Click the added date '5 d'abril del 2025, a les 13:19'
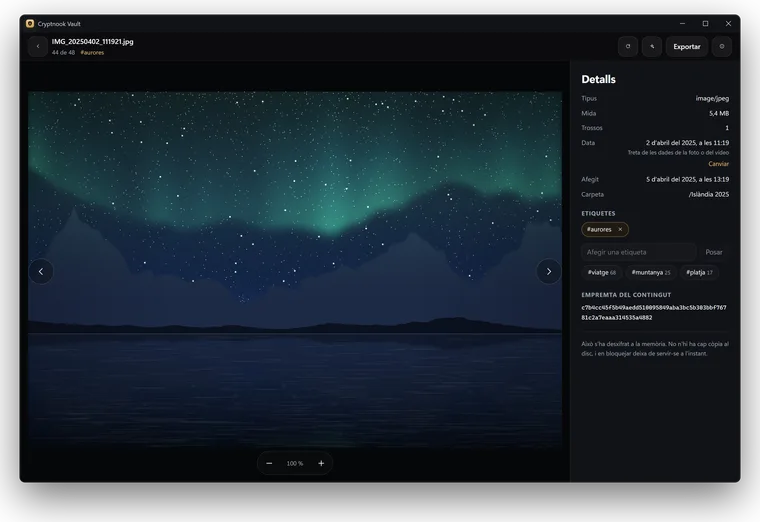 tap(687, 179)
